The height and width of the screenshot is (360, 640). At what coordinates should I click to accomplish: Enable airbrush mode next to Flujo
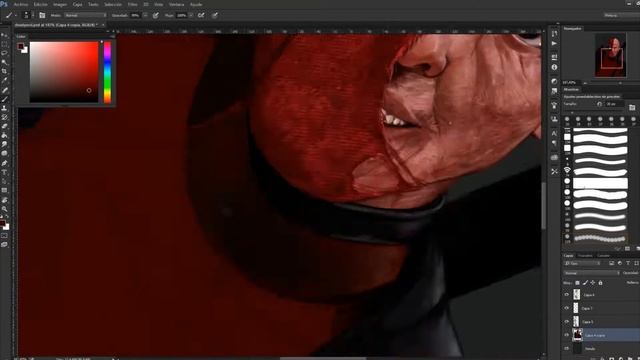(x=201, y=15)
